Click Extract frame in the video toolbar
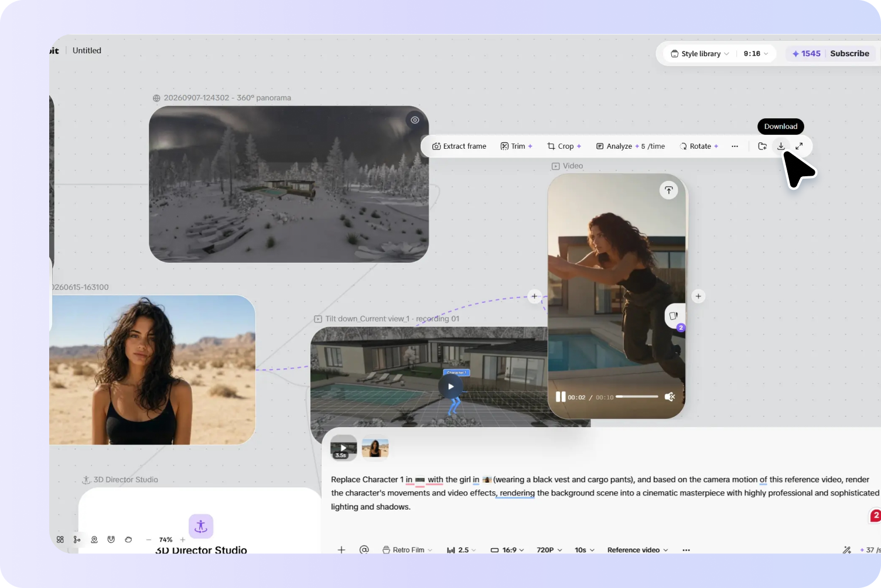Screen dimensions: 881x588 (x=459, y=146)
